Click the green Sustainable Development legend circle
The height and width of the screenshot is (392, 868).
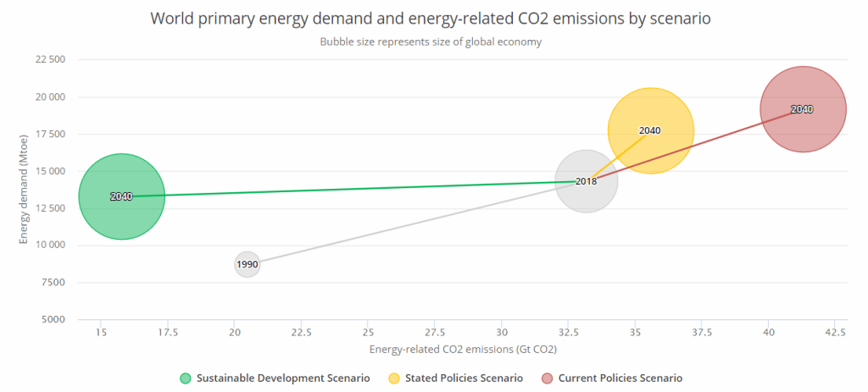[186, 378]
